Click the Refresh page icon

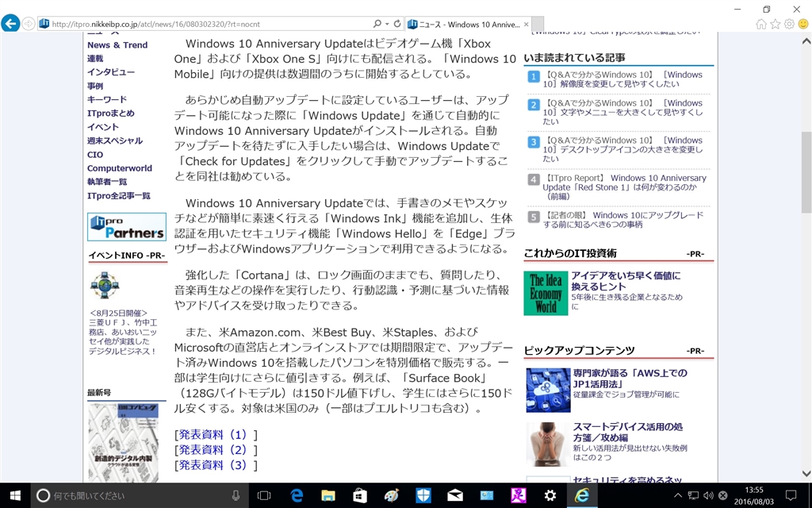(397, 24)
